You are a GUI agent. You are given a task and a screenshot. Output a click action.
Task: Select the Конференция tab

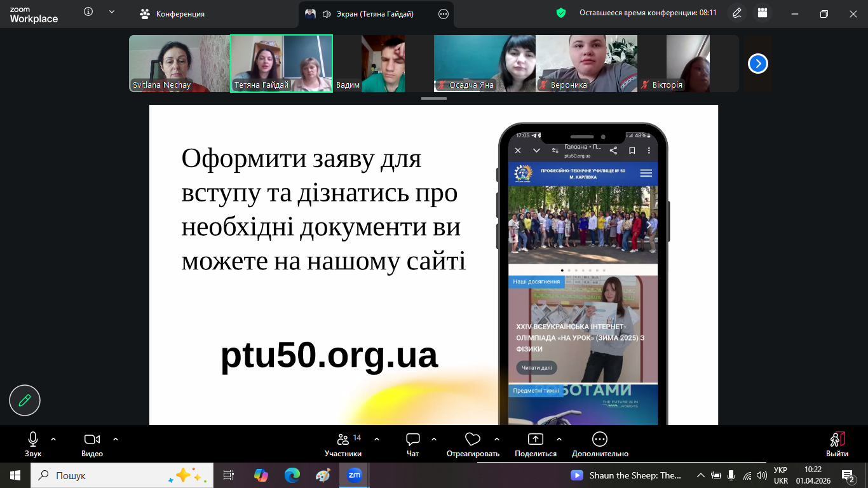click(173, 14)
